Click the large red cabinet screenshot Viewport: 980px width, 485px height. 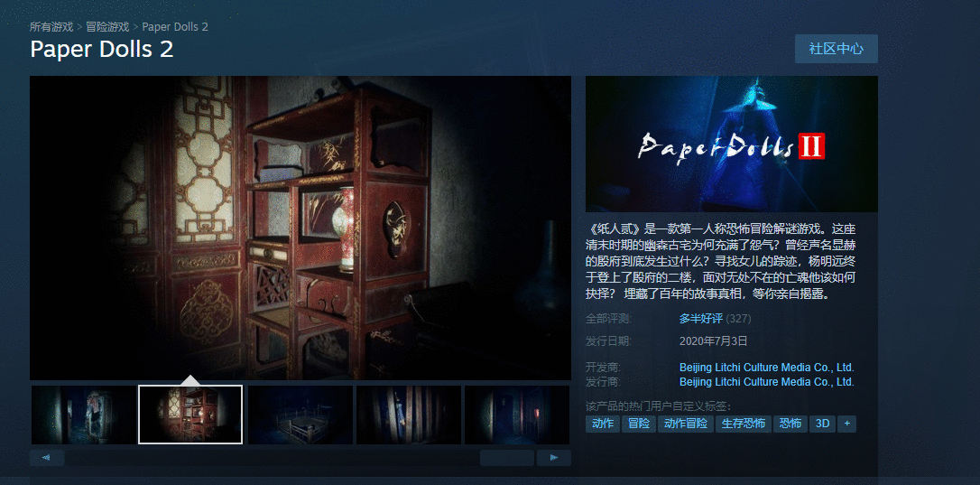300,228
